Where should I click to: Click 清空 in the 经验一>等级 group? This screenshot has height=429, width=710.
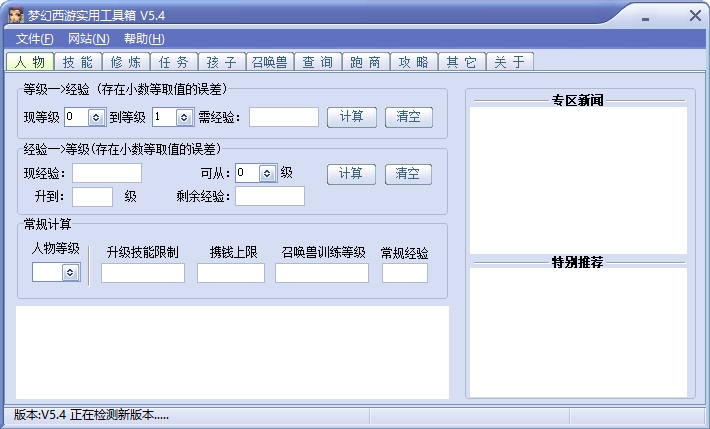(408, 174)
